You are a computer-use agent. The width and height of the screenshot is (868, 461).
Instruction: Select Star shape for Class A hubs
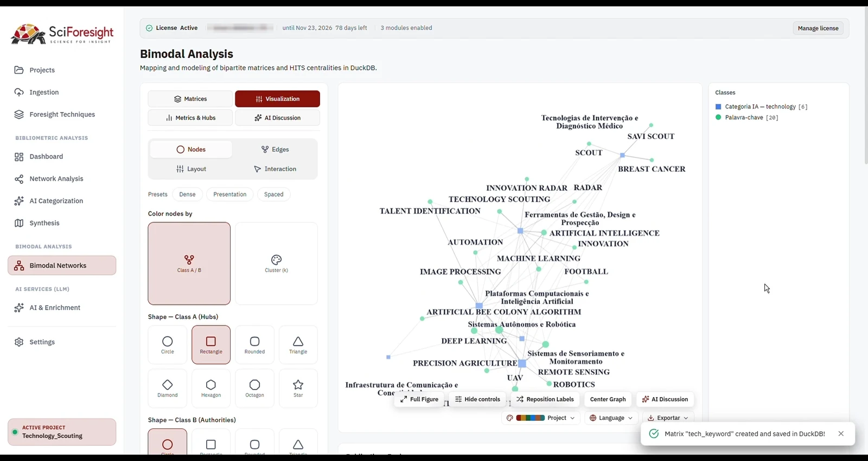click(x=298, y=388)
